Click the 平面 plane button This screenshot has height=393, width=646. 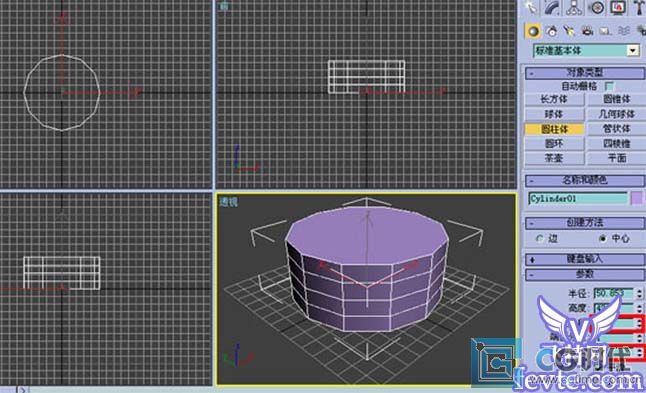[616, 158]
